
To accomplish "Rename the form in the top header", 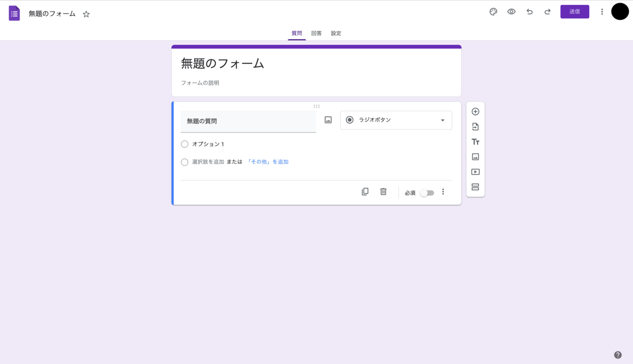I will (52, 14).
